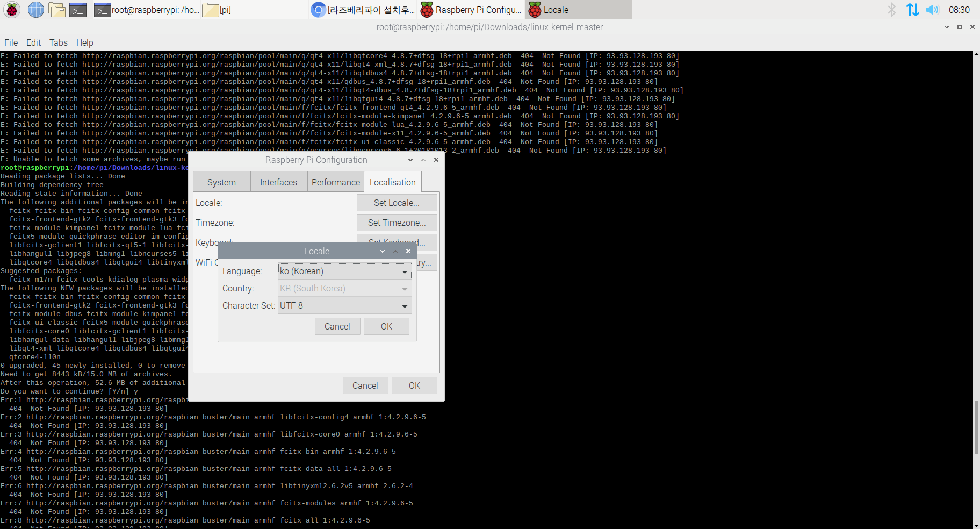Screen dimensions: 980x529
Task: Switch to the Performance tab
Action: [336, 182]
